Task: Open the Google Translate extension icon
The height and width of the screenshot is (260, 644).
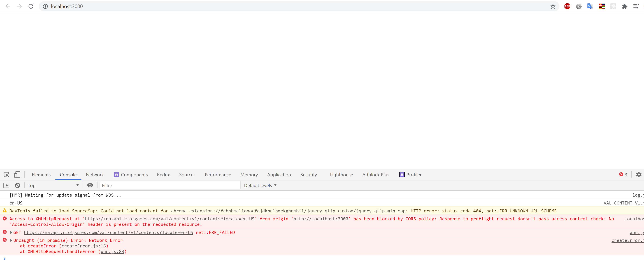Action: coord(590,6)
